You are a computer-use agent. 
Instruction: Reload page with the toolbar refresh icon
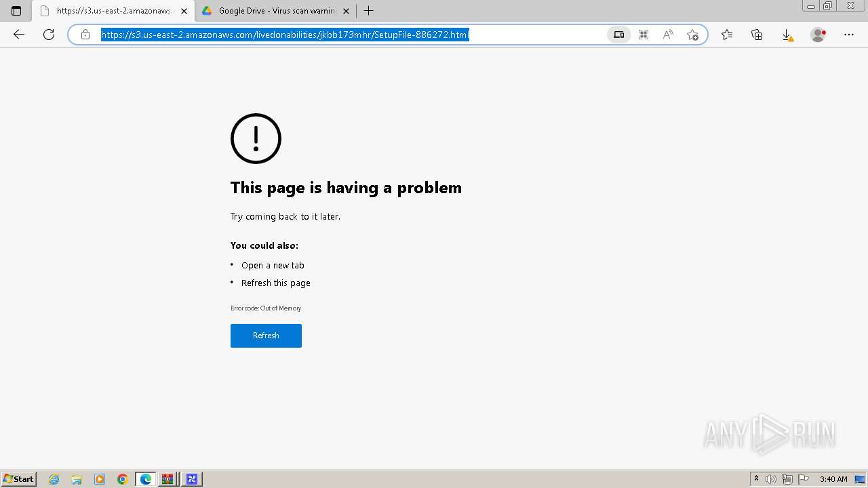[x=49, y=35]
